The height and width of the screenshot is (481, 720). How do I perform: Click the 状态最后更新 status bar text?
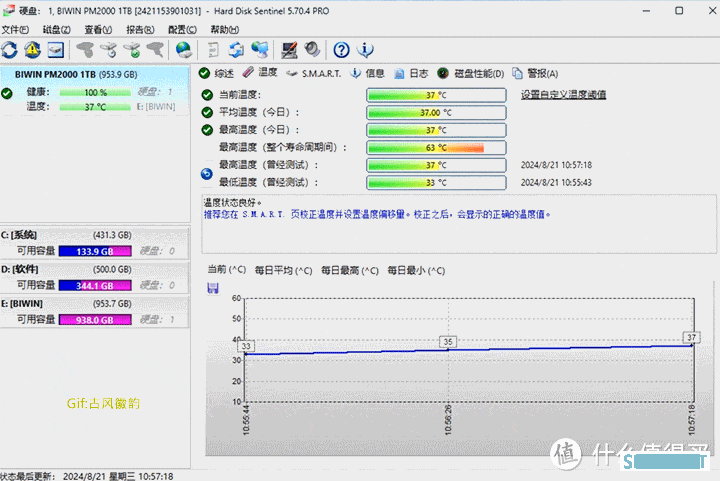coord(87,476)
